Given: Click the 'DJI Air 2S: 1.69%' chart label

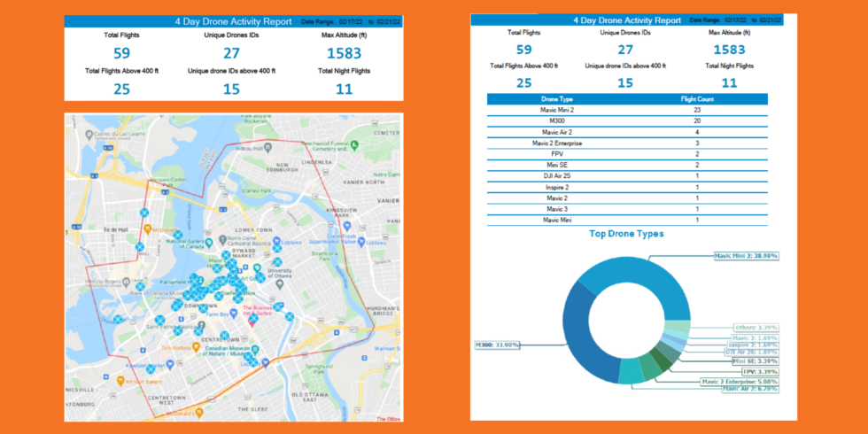Looking at the screenshot, I should [x=751, y=353].
